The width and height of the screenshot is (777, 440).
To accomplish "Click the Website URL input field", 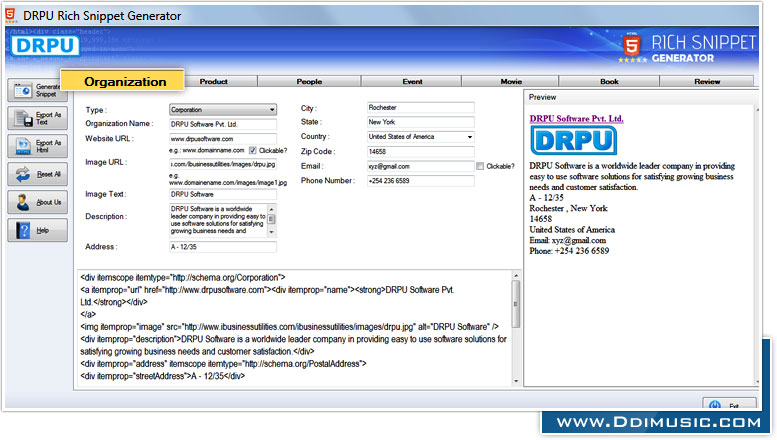I will point(222,139).
